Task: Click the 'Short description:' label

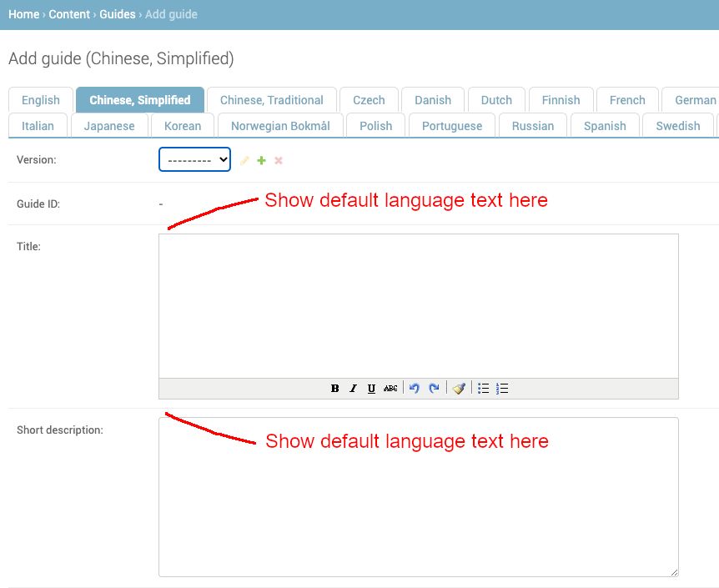Action: (x=59, y=430)
